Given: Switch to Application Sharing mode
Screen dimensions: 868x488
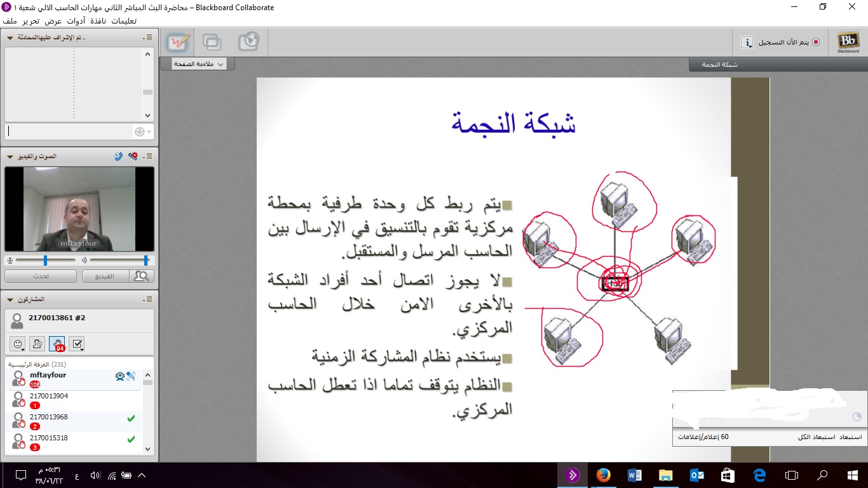Looking at the screenshot, I should coord(212,42).
